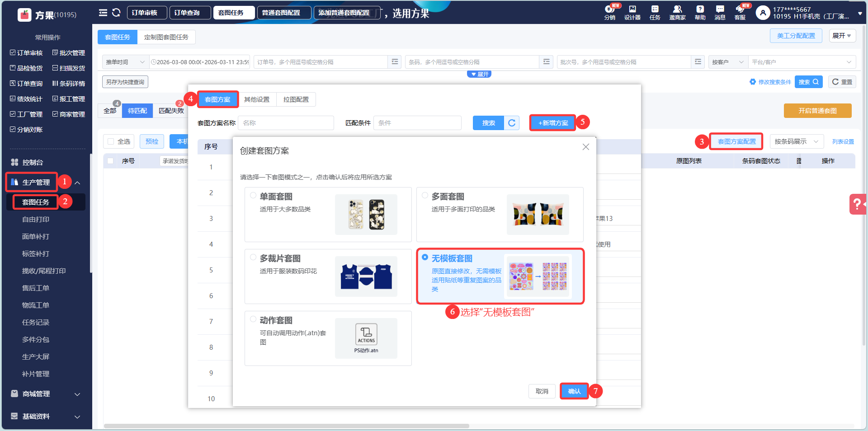Select the 单面套图 radio option
868x431 pixels.
253,196
